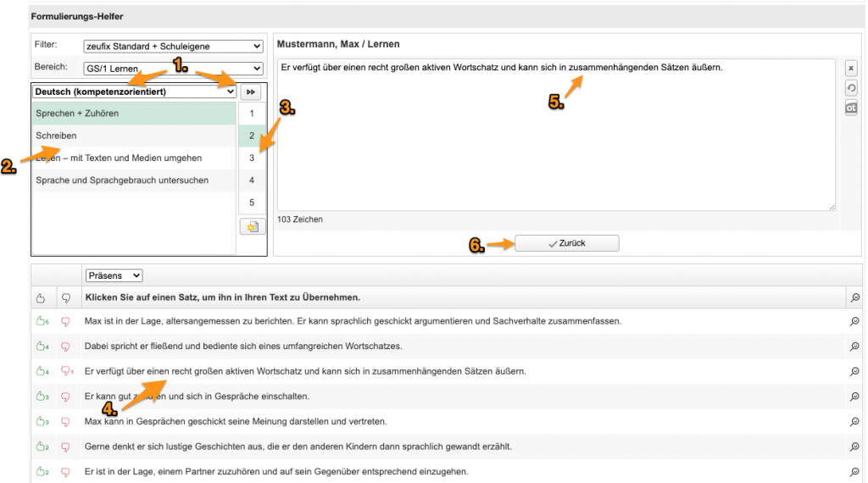Thumbs down 'Max ist in der Lage, altersangemessen' sentence
Image resolution: width=868 pixels, height=483 pixels.
point(65,321)
